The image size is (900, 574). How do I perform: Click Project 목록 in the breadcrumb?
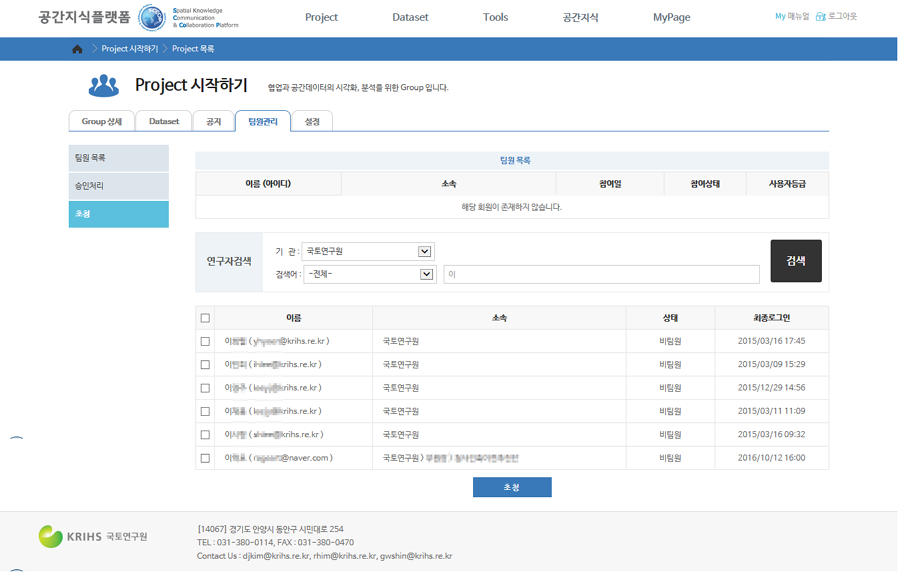tap(193, 49)
